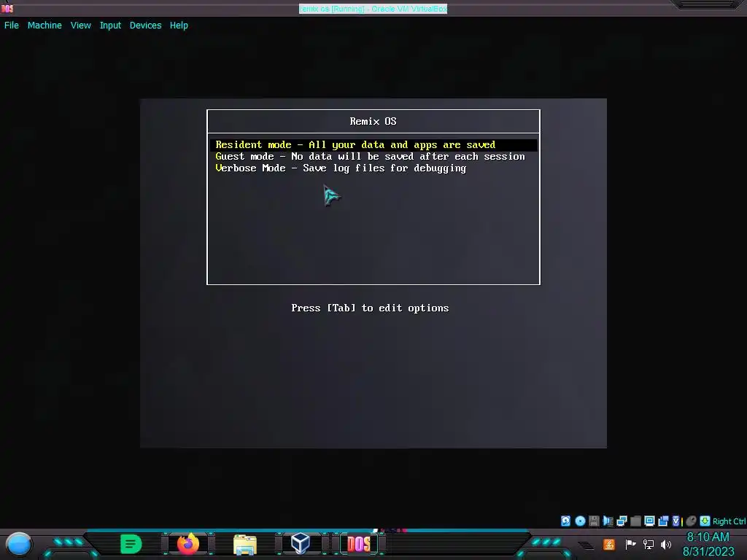Open the Action Center flag icon

(630, 544)
